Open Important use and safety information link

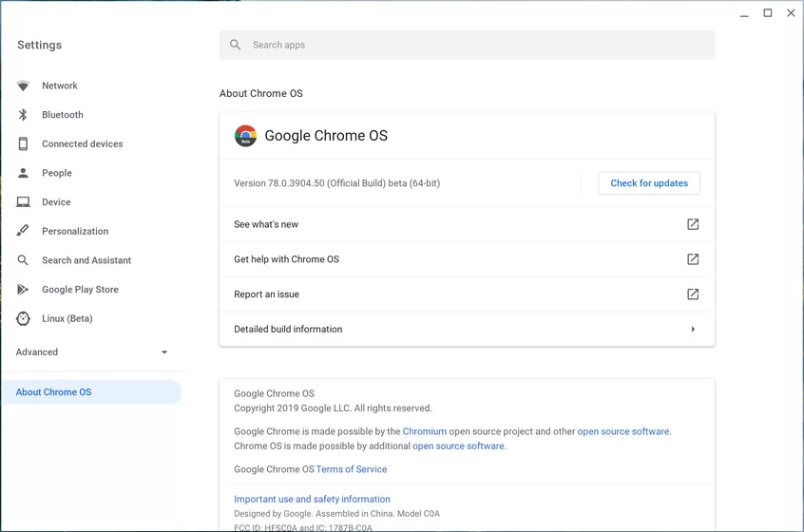pos(313,499)
